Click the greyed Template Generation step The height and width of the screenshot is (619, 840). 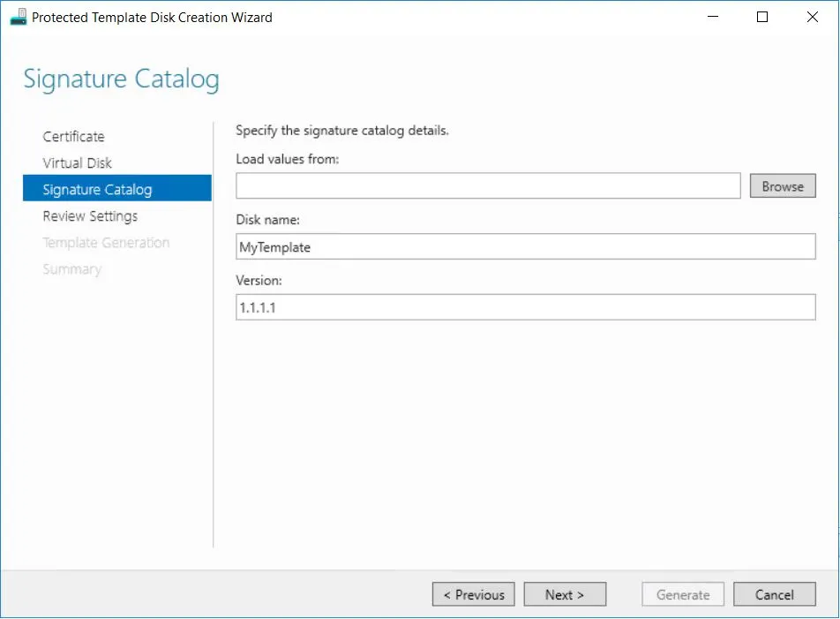[106, 243]
